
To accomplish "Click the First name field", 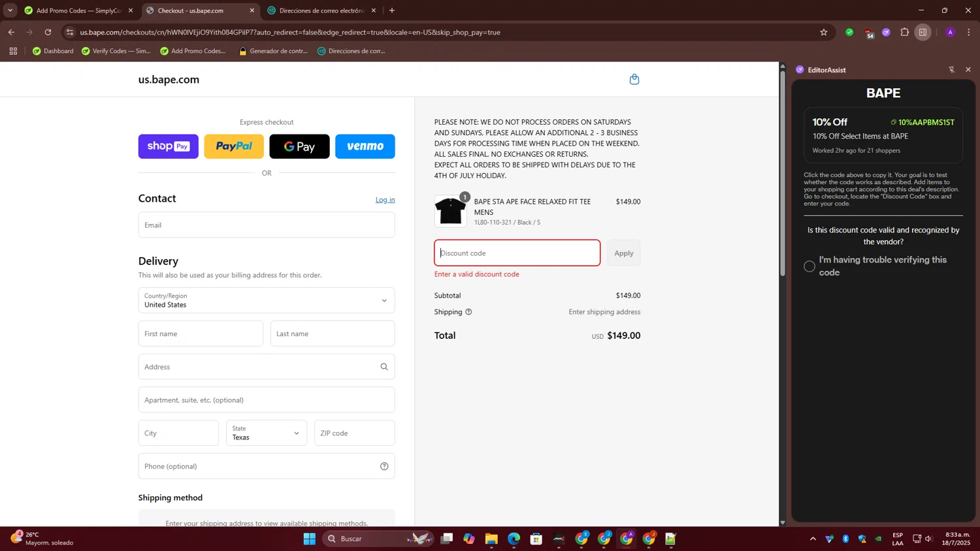I will (x=201, y=334).
